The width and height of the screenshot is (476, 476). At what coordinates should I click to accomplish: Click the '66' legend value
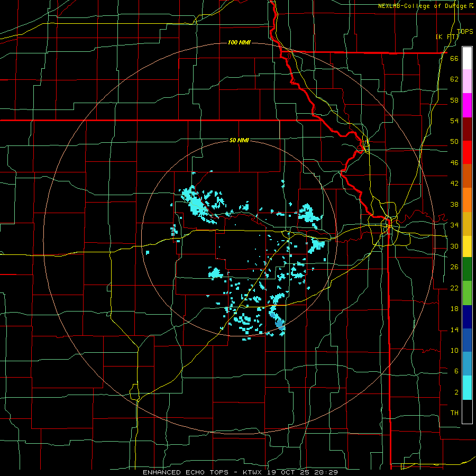coord(454,58)
